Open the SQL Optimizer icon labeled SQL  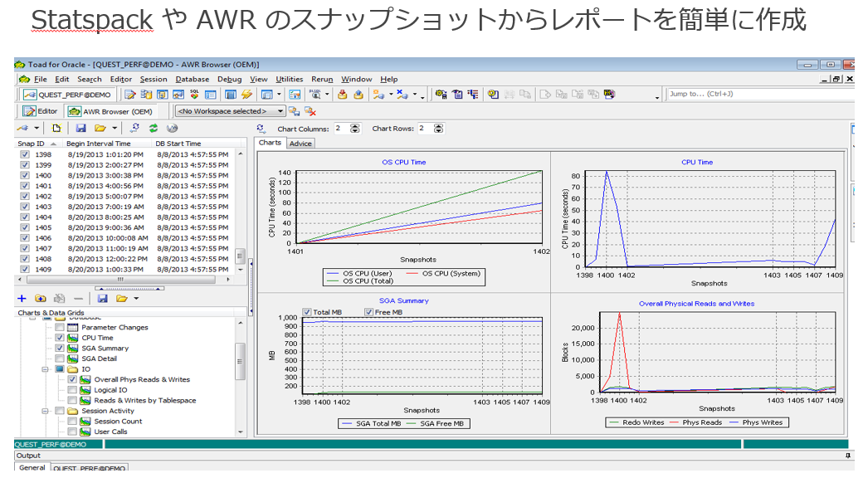(194, 94)
